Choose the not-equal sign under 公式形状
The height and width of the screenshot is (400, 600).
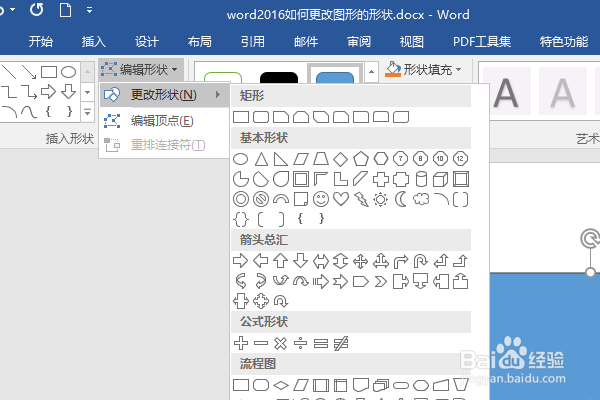pyautogui.click(x=341, y=343)
